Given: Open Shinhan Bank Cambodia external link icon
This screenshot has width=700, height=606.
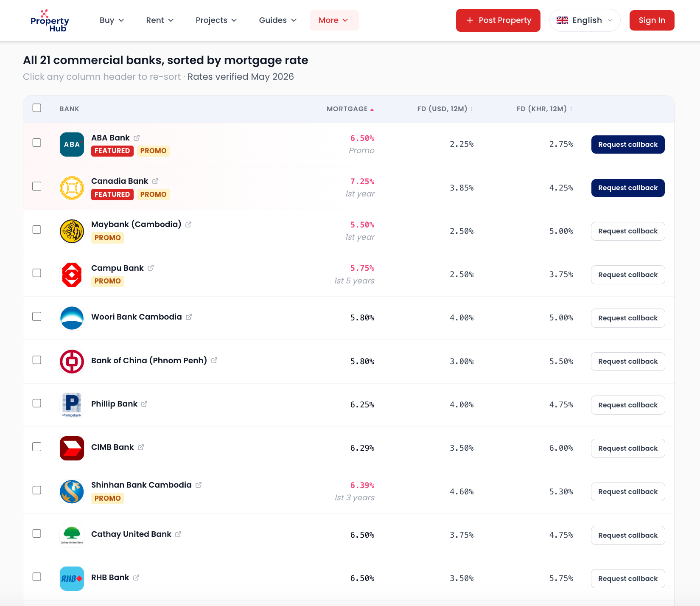Looking at the screenshot, I should click(x=199, y=485).
